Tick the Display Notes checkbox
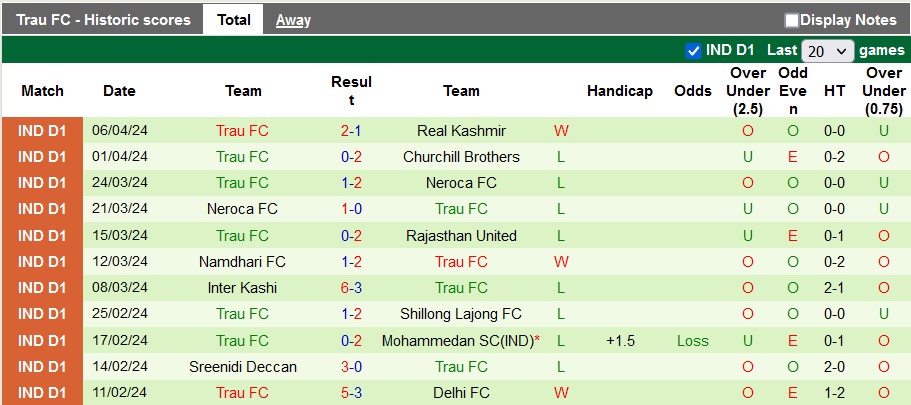This screenshot has height=405, width=911. point(792,20)
